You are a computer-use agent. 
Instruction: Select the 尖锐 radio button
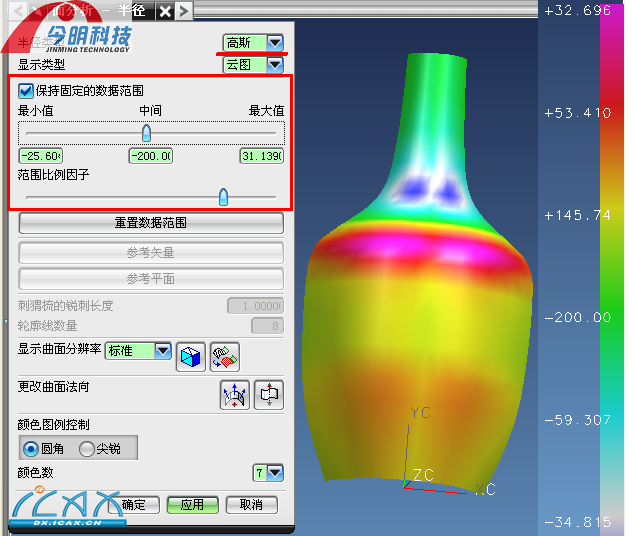click(x=87, y=449)
